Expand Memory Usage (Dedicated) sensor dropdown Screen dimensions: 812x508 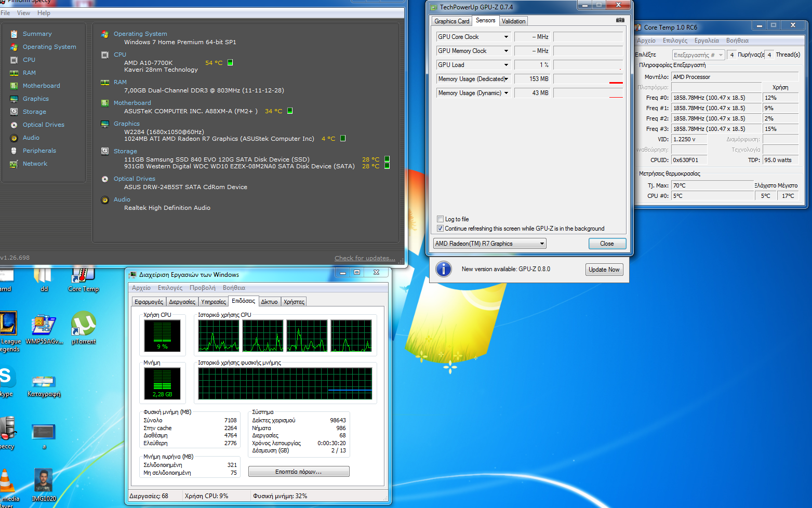pyautogui.click(x=506, y=79)
